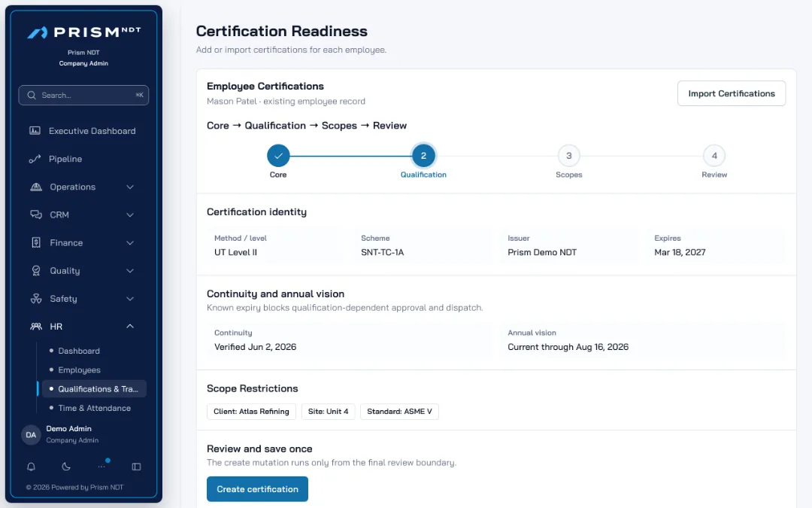This screenshot has height=508, width=812.
Task: Click the UT Level II value
Action: (235, 252)
